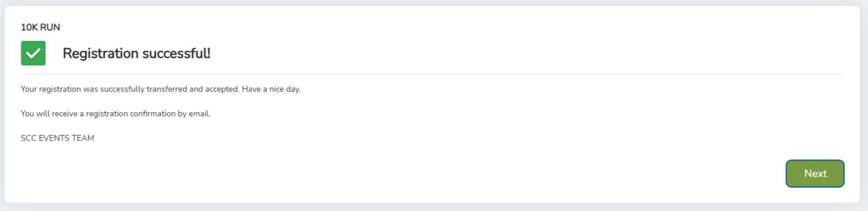Click the word 'EVENTS' in the signature
The height and width of the screenshot is (211, 868).
pyautogui.click(x=54, y=138)
